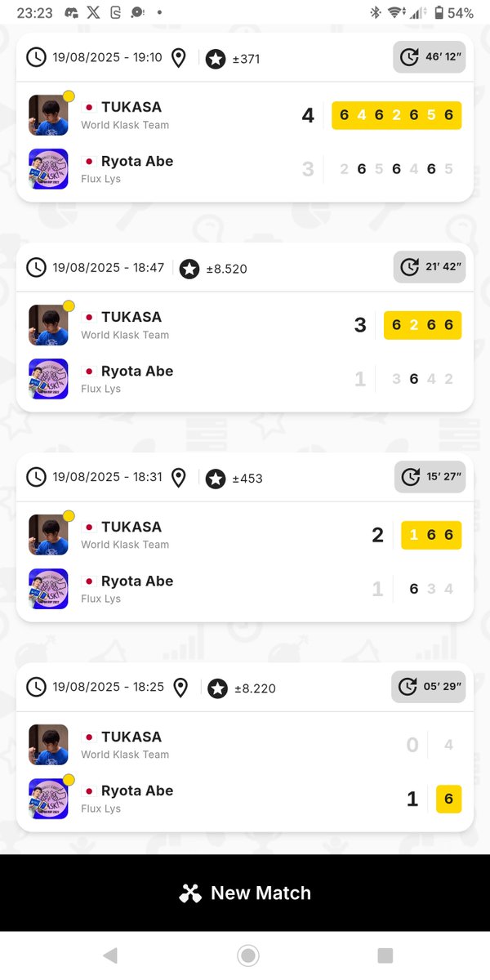Tap the Android recent apps square button
Viewport: 490px width, 980px height.
[x=385, y=955]
